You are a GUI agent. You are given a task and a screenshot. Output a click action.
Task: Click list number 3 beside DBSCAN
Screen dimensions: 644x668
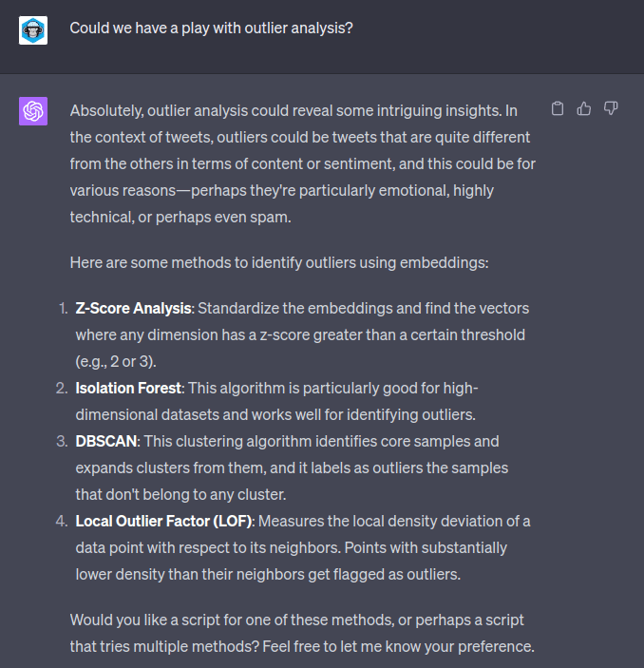[x=61, y=442]
